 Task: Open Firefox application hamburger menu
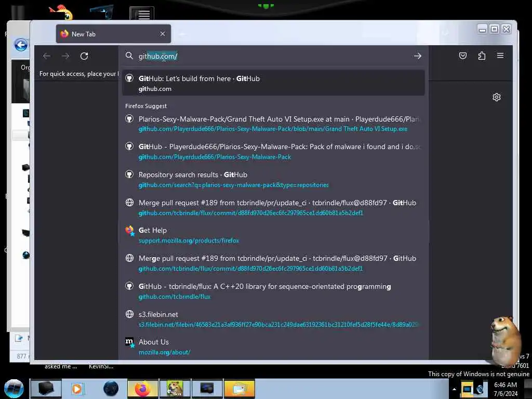pyautogui.click(x=500, y=55)
